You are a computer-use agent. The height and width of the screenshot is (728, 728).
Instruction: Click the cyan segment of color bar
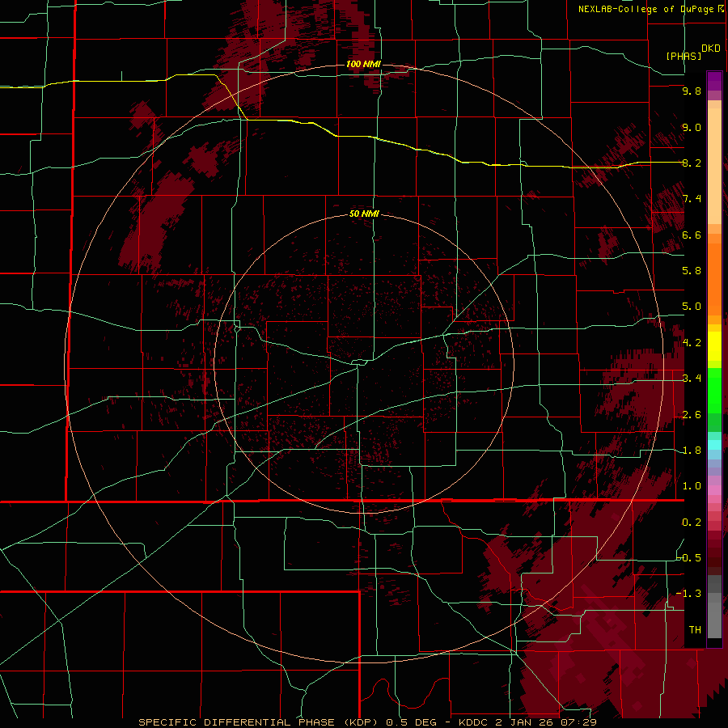click(714, 445)
